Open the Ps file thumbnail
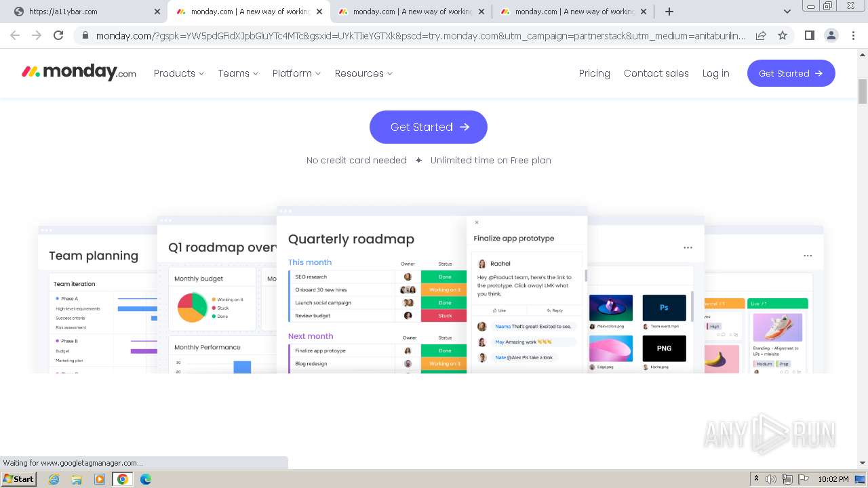 (664, 308)
